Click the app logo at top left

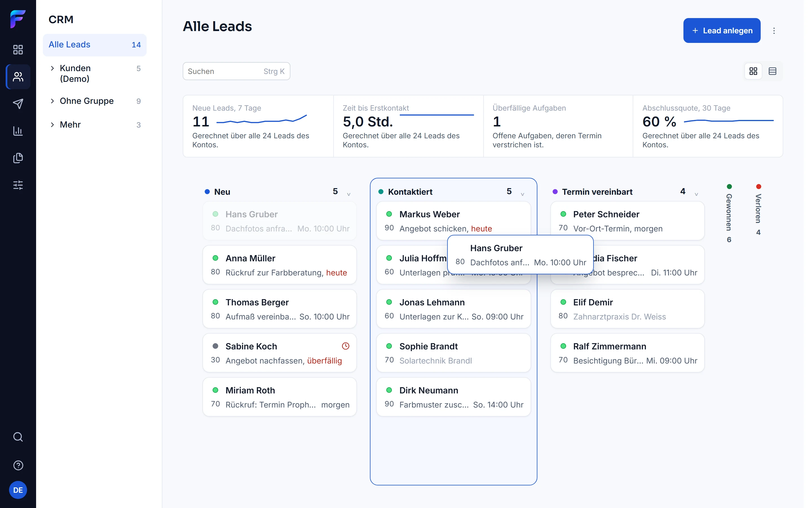click(18, 19)
